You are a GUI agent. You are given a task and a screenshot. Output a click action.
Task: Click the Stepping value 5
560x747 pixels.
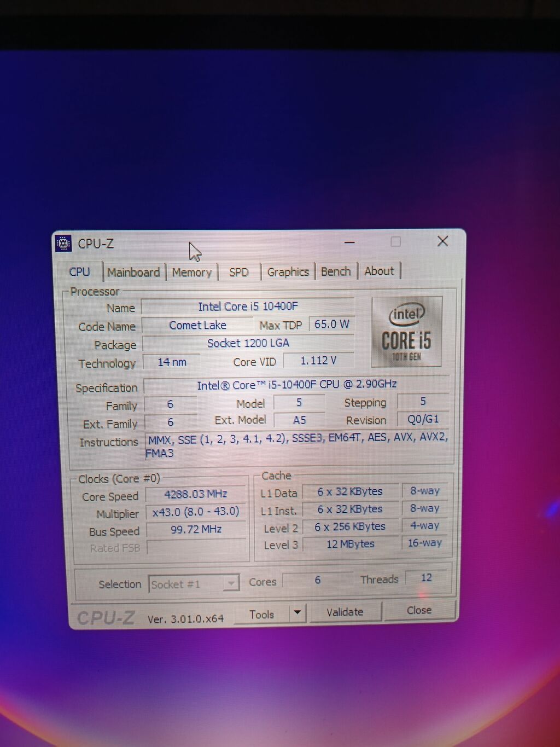click(x=423, y=402)
